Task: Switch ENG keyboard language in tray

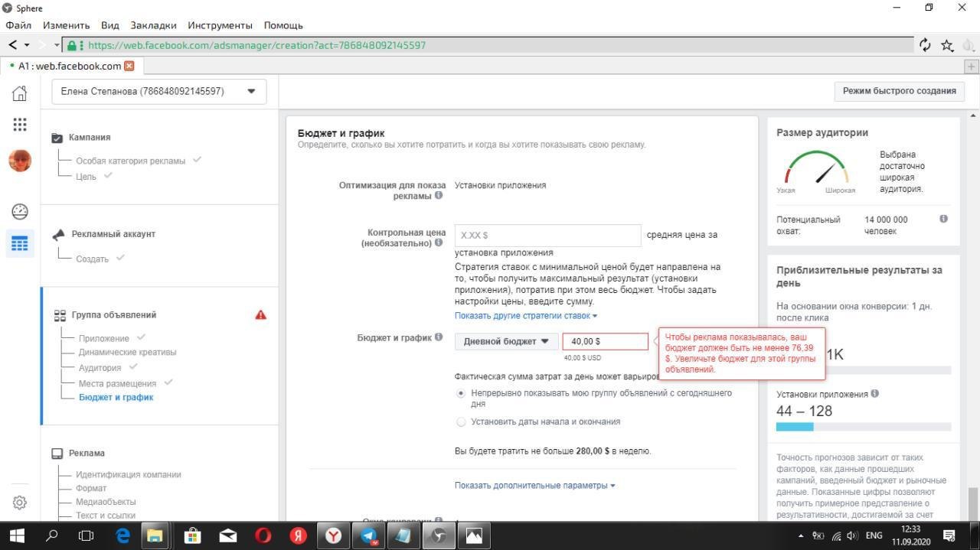Action: coord(874,535)
